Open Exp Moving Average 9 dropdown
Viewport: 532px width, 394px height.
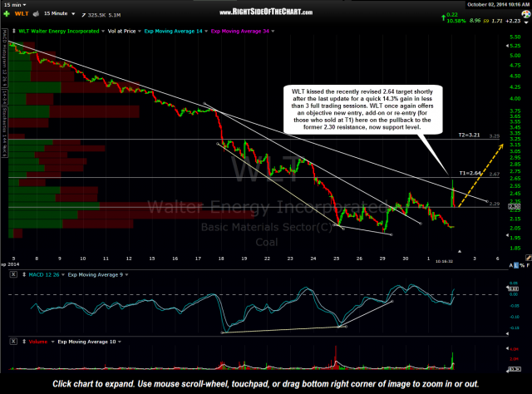pyautogui.click(x=126, y=274)
